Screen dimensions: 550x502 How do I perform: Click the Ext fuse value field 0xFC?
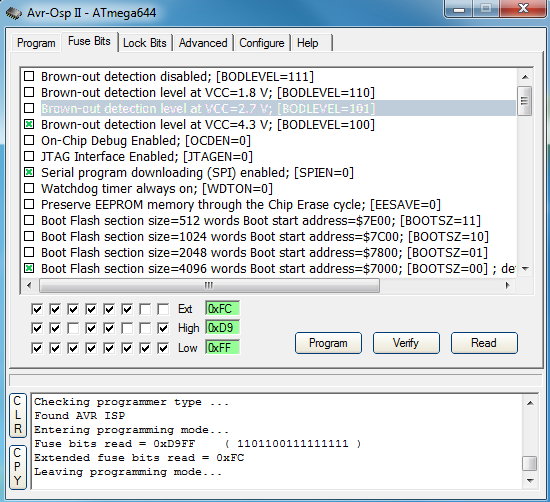point(222,309)
